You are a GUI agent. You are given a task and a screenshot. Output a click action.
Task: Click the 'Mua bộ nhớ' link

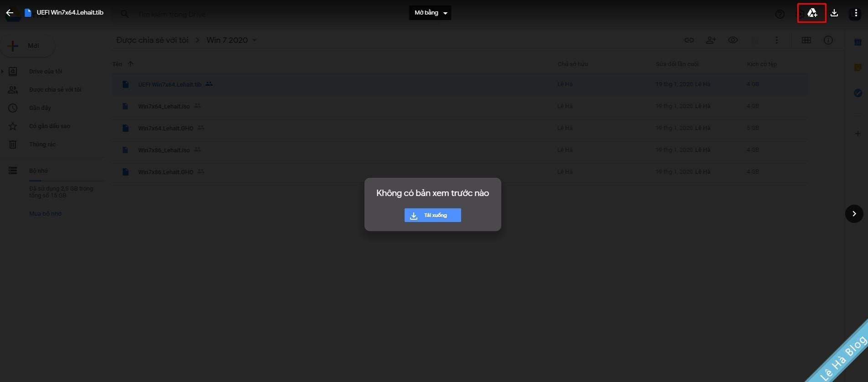pyautogui.click(x=45, y=213)
